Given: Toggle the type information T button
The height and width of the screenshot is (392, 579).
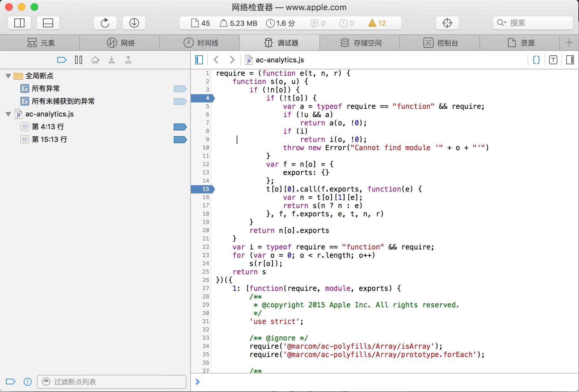Looking at the screenshot, I should click(x=553, y=60).
